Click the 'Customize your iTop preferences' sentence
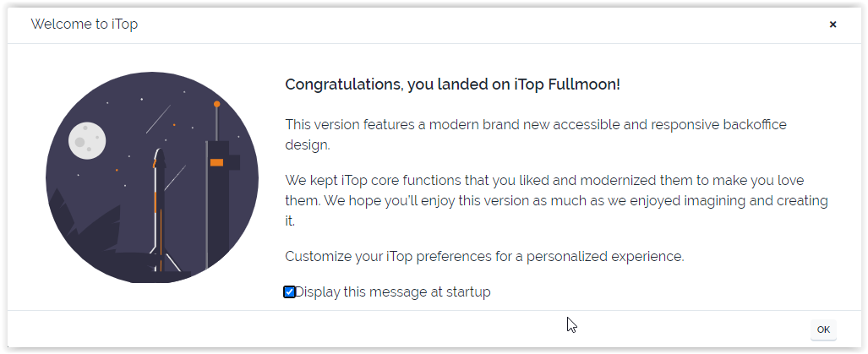This screenshot has height=354, width=868. click(483, 256)
